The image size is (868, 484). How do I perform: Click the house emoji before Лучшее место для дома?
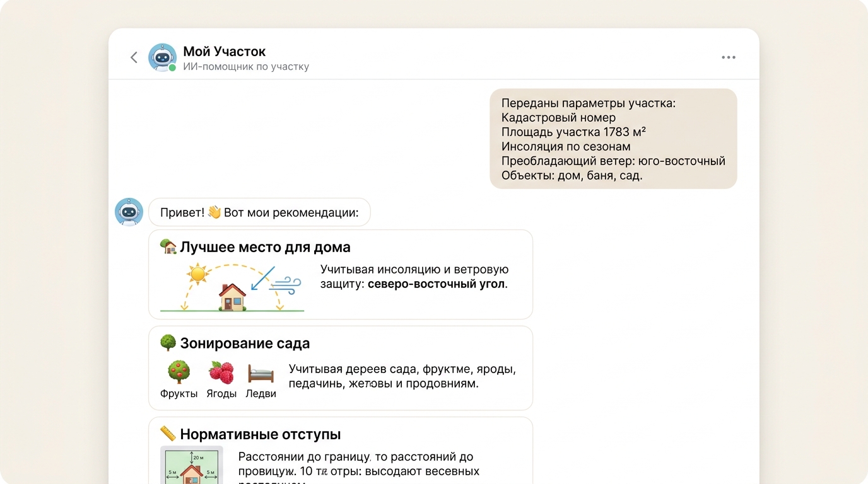pos(168,246)
